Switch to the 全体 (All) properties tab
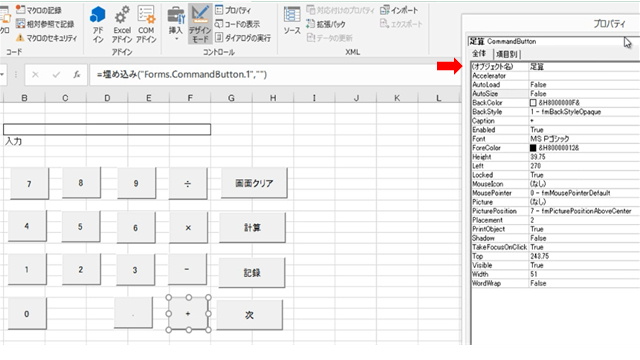640x360 pixels. click(479, 54)
